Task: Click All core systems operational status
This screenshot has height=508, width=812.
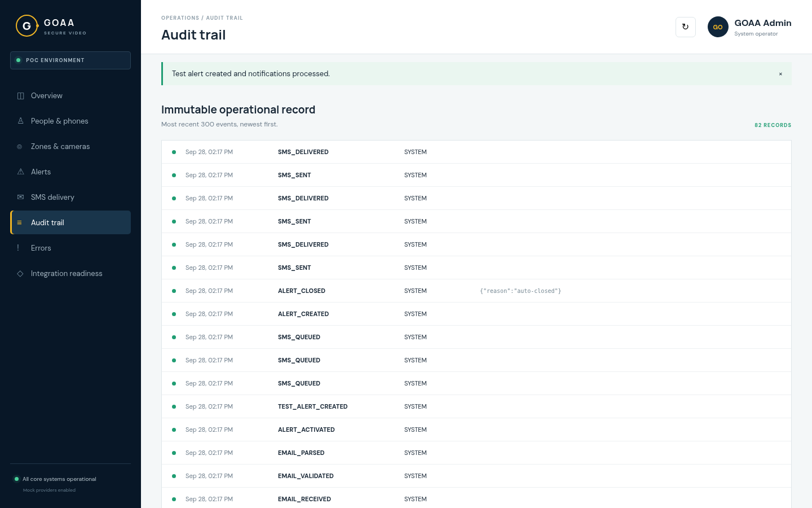Action: click(59, 479)
